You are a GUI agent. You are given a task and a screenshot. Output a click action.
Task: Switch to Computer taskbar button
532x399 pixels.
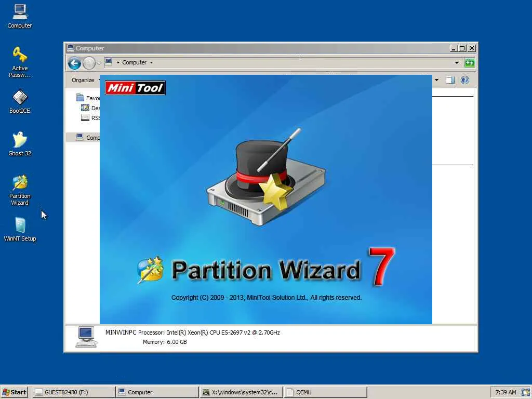(157, 392)
